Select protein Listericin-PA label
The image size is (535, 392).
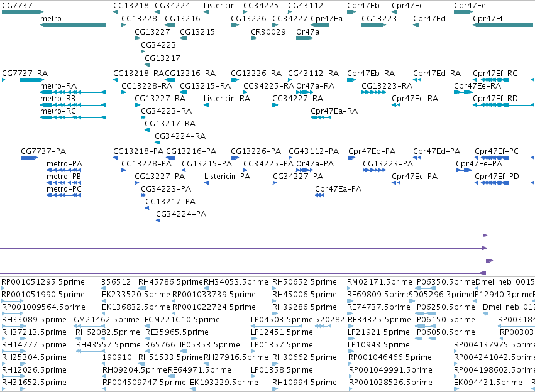point(227,177)
